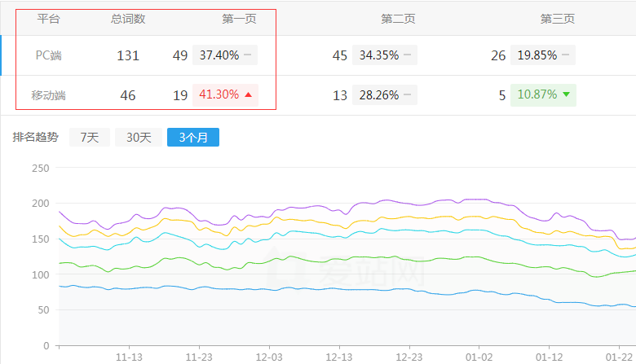The height and width of the screenshot is (364, 636).
Task: Click the 移动端 first page count 19
Action: coord(180,95)
